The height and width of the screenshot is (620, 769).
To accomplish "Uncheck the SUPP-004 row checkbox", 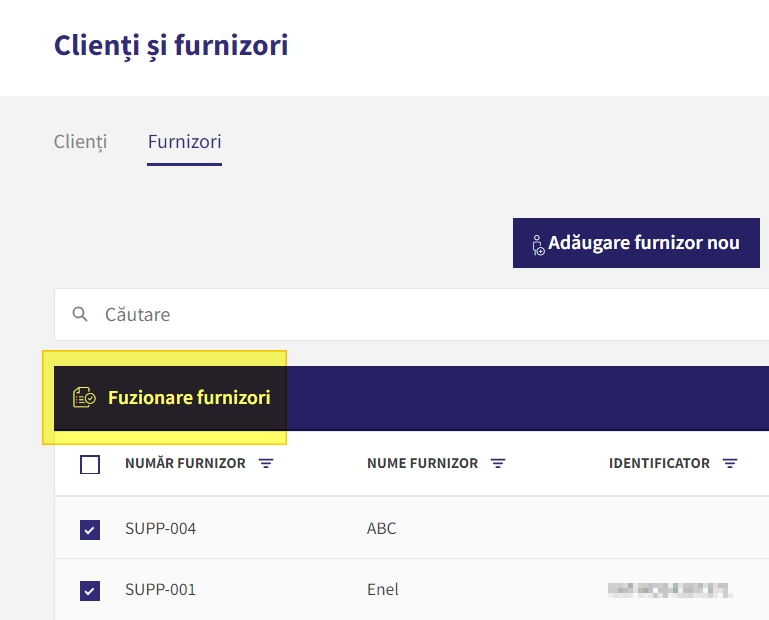I will coord(90,530).
